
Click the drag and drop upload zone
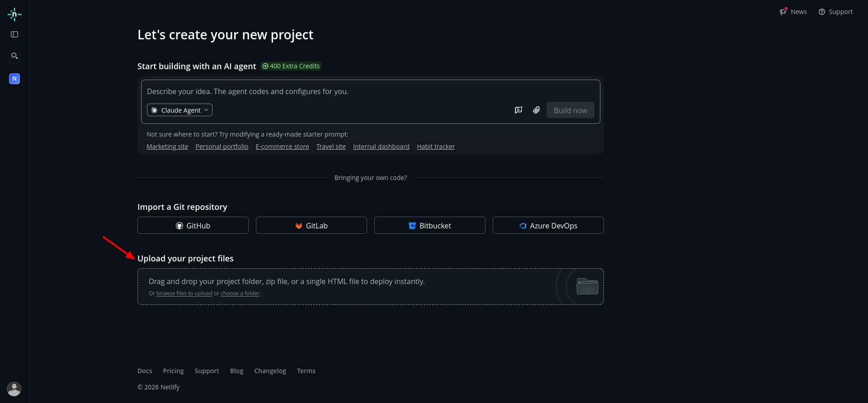371,286
